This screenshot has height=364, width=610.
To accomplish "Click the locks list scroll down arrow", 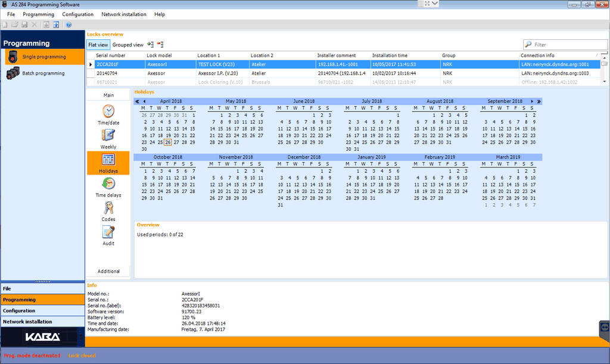I will click(x=604, y=82).
